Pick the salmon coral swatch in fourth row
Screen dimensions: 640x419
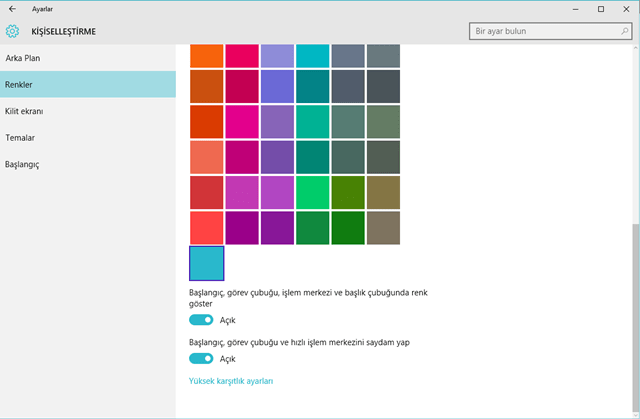pos(207,157)
